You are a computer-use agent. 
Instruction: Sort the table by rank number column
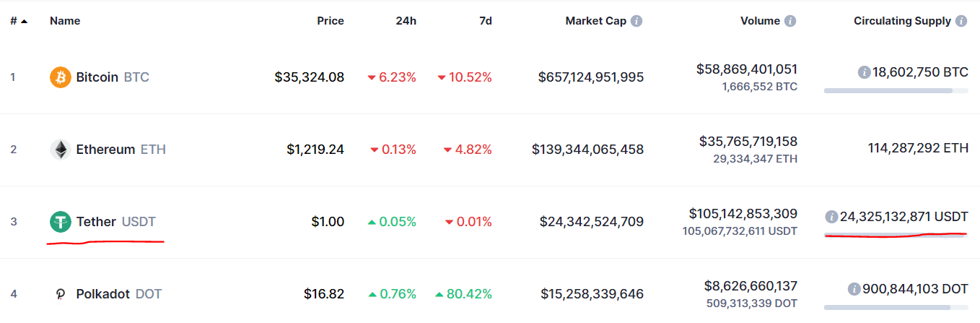coord(18,21)
